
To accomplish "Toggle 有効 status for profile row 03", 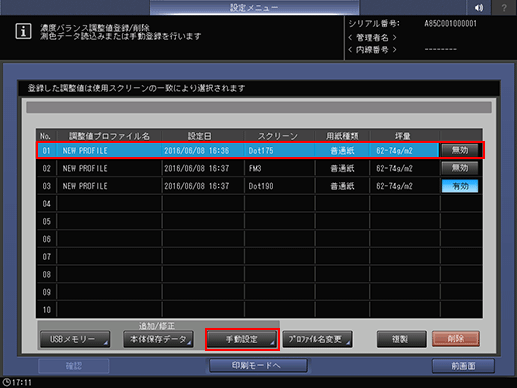I will pyautogui.click(x=460, y=186).
